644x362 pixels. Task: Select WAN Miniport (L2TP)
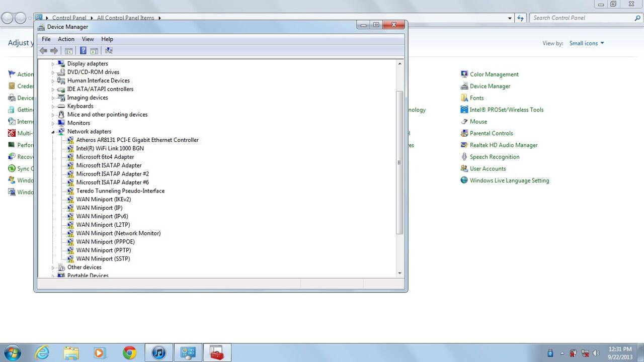pyautogui.click(x=103, y=225)
